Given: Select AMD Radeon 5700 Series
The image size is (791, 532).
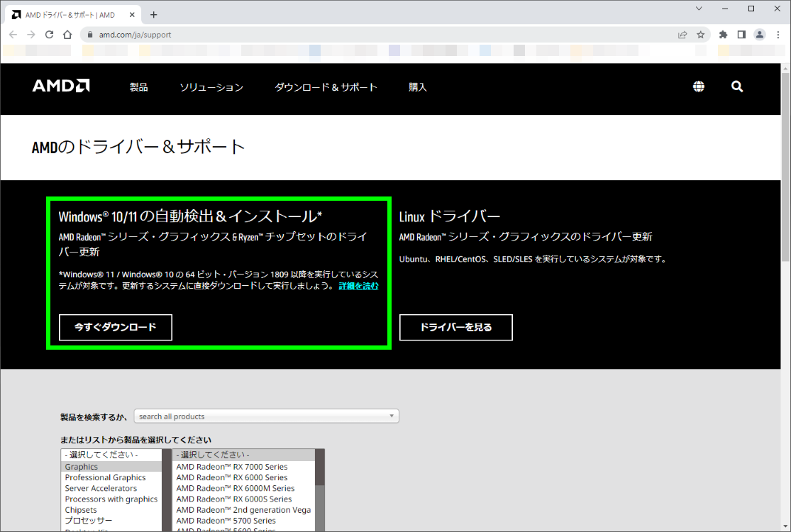Looking at the screenshot, I should click(244, 521).
